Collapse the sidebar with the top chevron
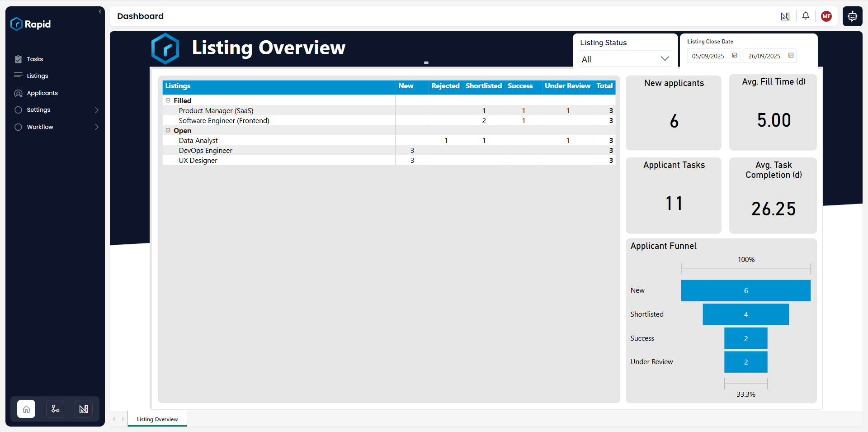Viewport: 868px width, 432px height. (100, 12)
